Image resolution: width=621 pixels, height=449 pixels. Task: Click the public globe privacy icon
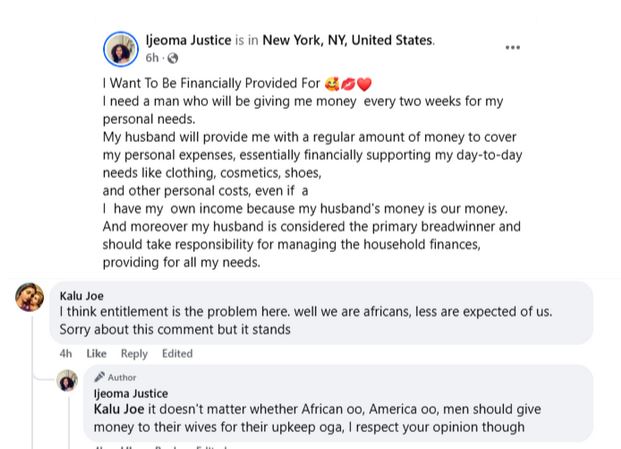pyautogui.click(x=172, y=58)
